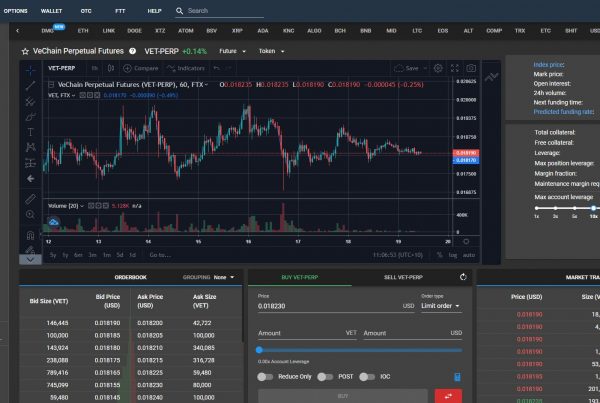Click the undo arrow in chart toolbar
Image resolution: width=600 pixels, height=403 pixels.
click(217, 68)
